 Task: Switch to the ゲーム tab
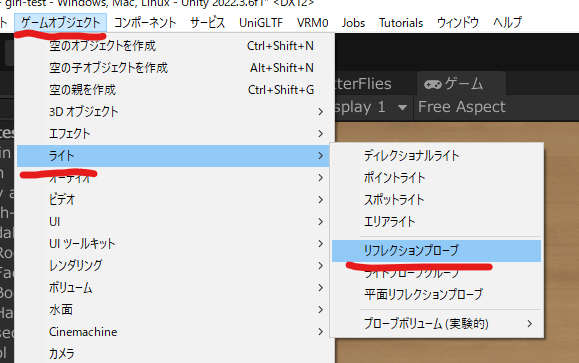coord(461,84)
